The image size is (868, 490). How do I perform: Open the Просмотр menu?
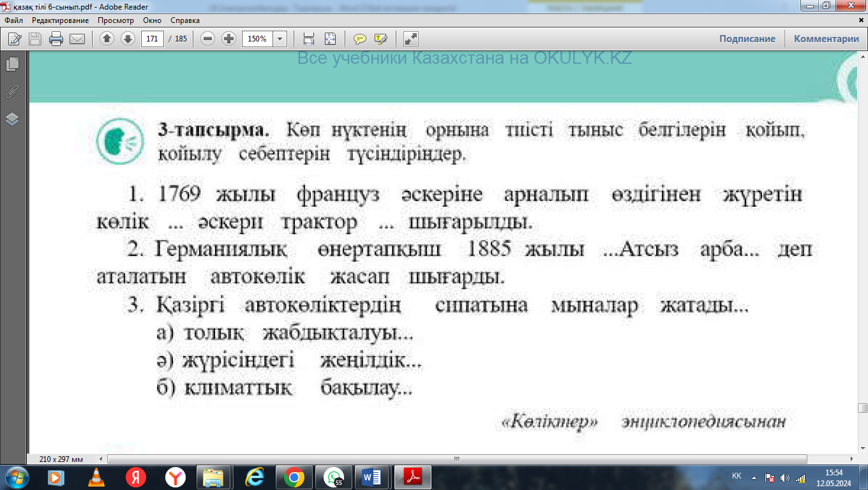pyautogui.click(x=115, y=20)
